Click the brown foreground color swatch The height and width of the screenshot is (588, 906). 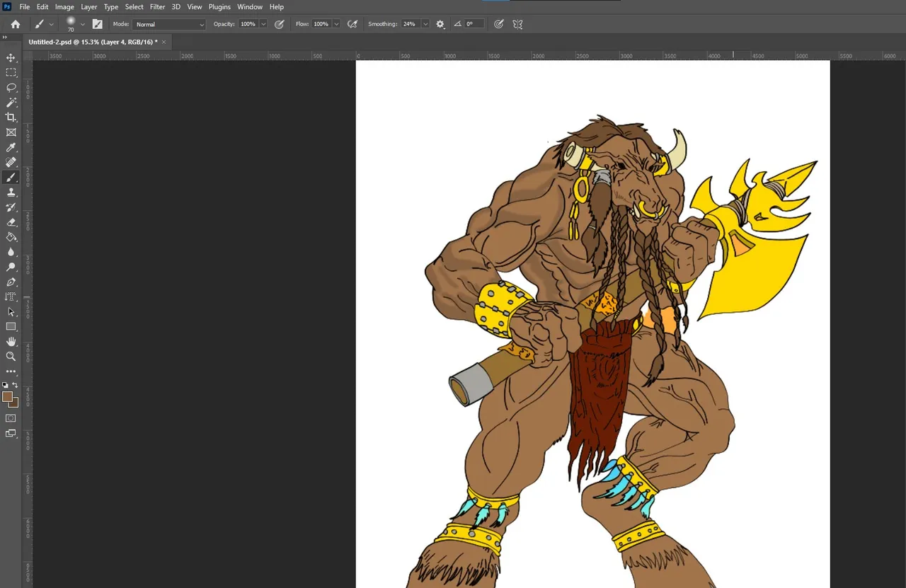pyautogui.click(x=7, y=396)
